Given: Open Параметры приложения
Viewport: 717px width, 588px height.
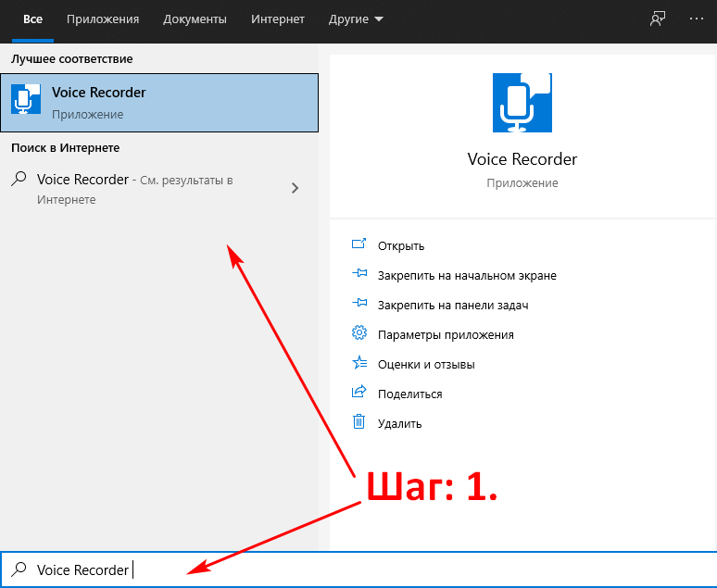Looking at the screenshot, I should [446, 334].
